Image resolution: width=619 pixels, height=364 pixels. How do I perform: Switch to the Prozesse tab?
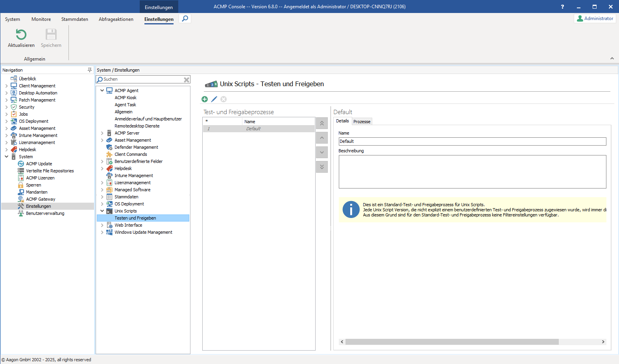pos(362,122)
